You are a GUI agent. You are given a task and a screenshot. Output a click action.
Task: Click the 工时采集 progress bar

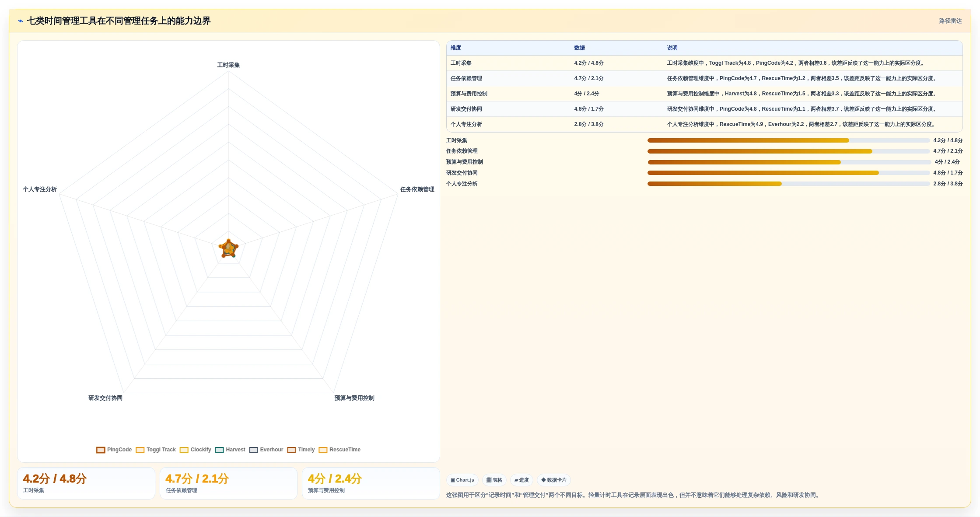tap(788, 140)
